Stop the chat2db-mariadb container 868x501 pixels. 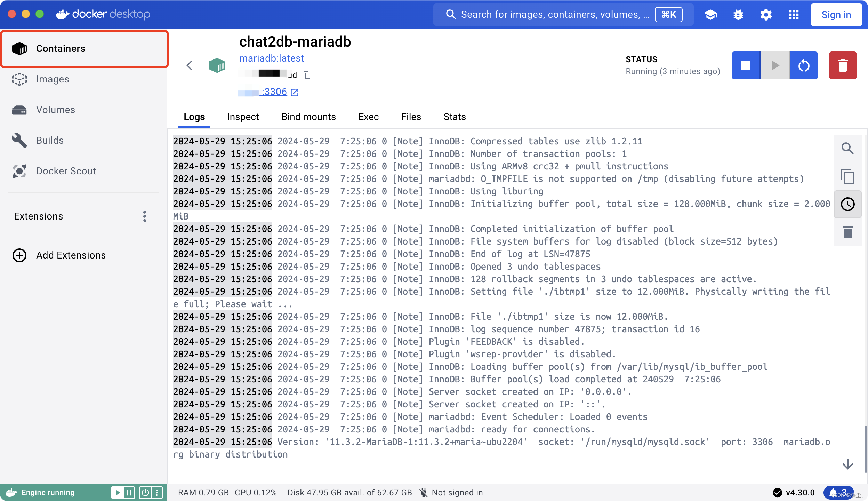click(746, 65)
